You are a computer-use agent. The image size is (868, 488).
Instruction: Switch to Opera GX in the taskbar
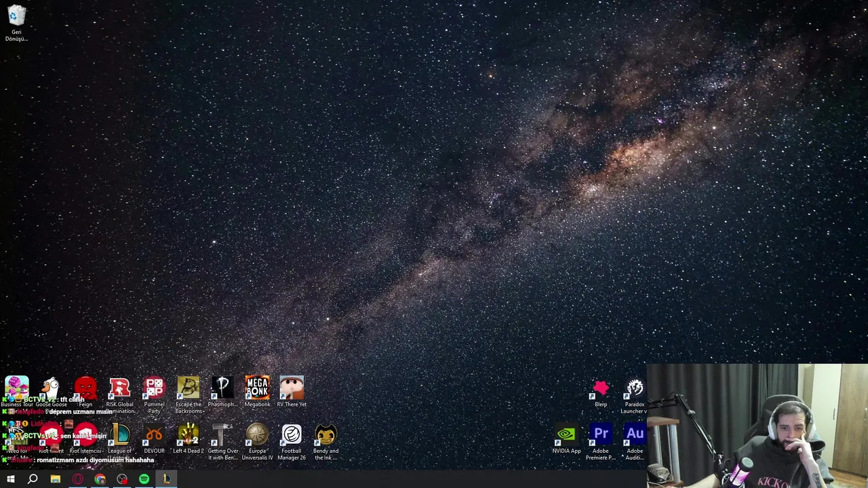(77, 479)
